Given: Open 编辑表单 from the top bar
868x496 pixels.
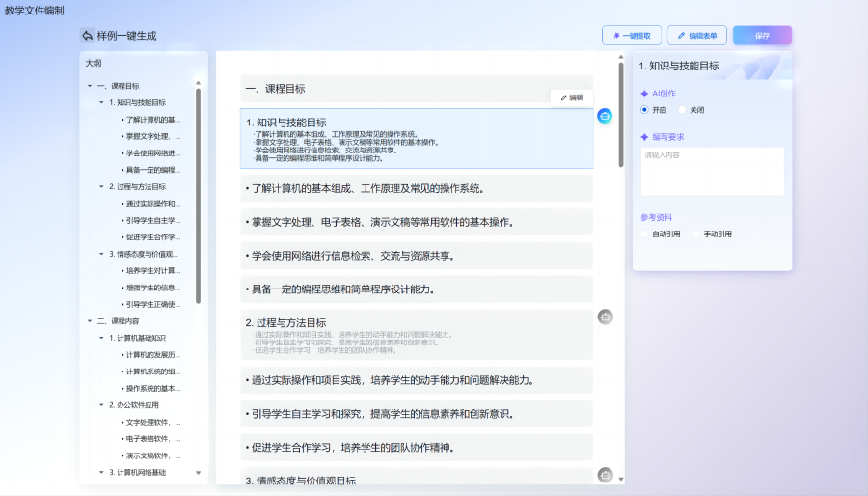Looking at the screenshot, I should click(696, 36).
